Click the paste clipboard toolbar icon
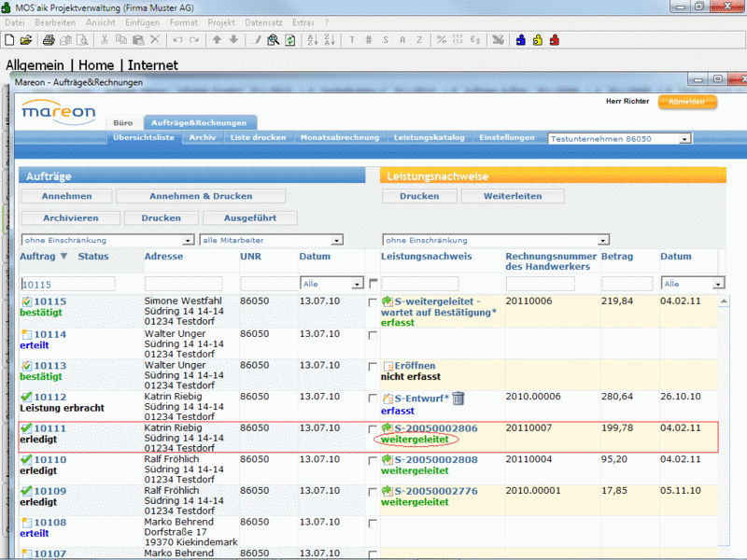The width and height of the screenshot is (747, 560). (x=138, y=40)
